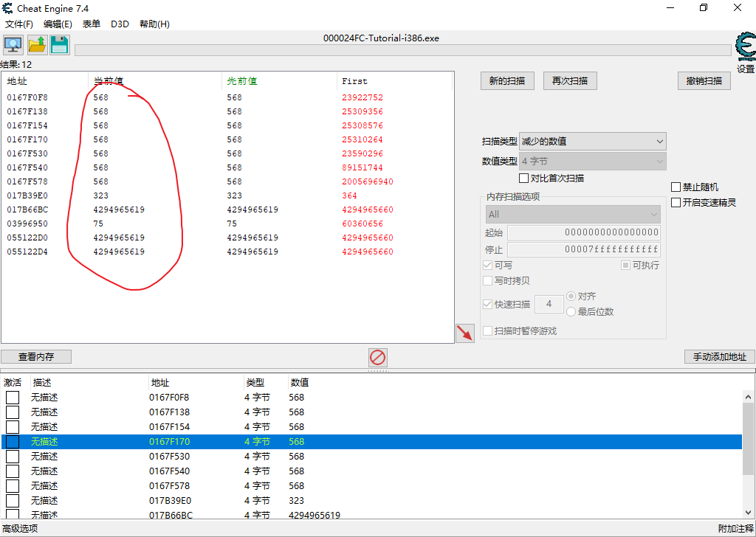This screenshot has width=756, height=537.
Task: Click the red circle clear list icon
Action: 377,357
